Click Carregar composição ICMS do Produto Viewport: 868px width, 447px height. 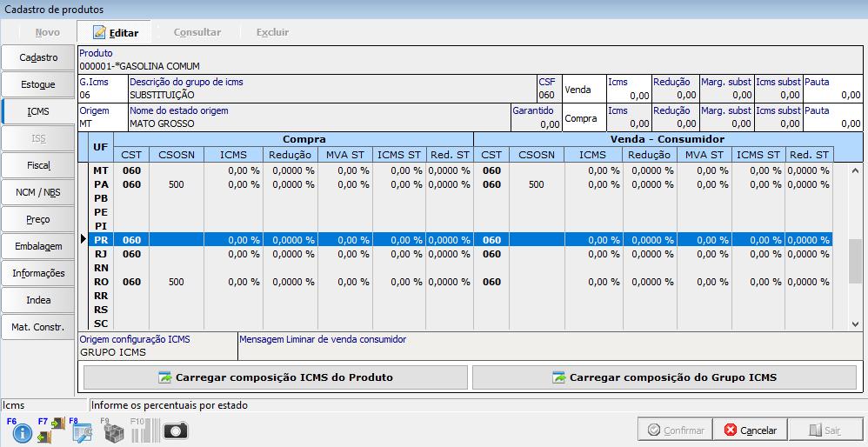[276, 377]
